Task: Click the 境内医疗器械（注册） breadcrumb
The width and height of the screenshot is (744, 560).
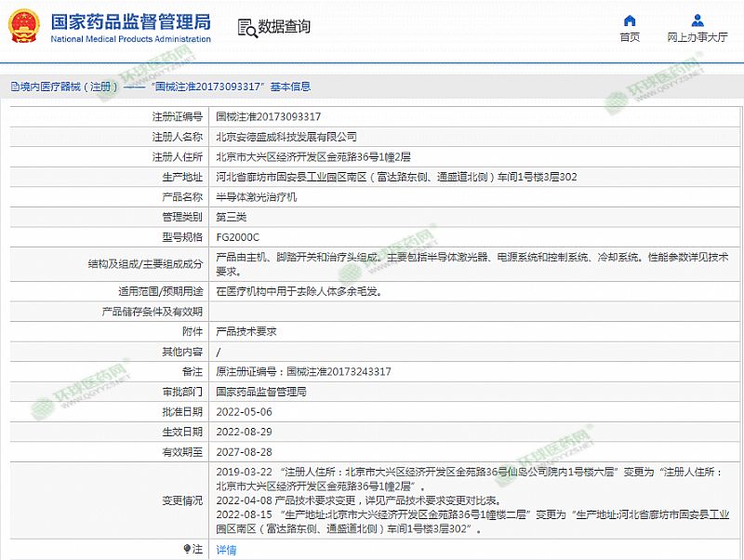Action: pos(68,87)
